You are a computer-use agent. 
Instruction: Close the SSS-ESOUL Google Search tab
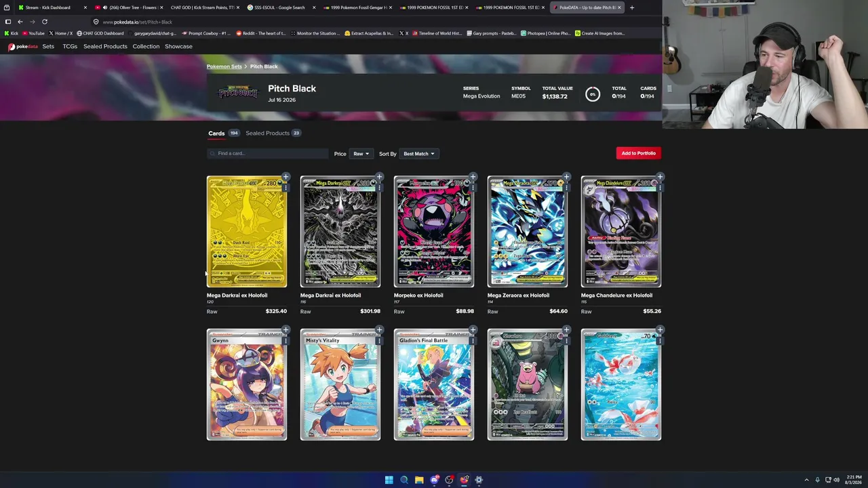coord(314,7)
